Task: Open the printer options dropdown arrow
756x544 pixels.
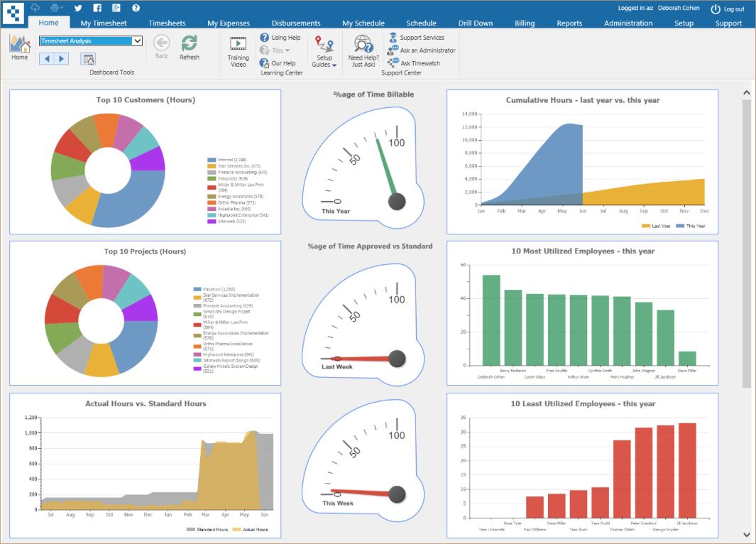Action: coord(62,8)
